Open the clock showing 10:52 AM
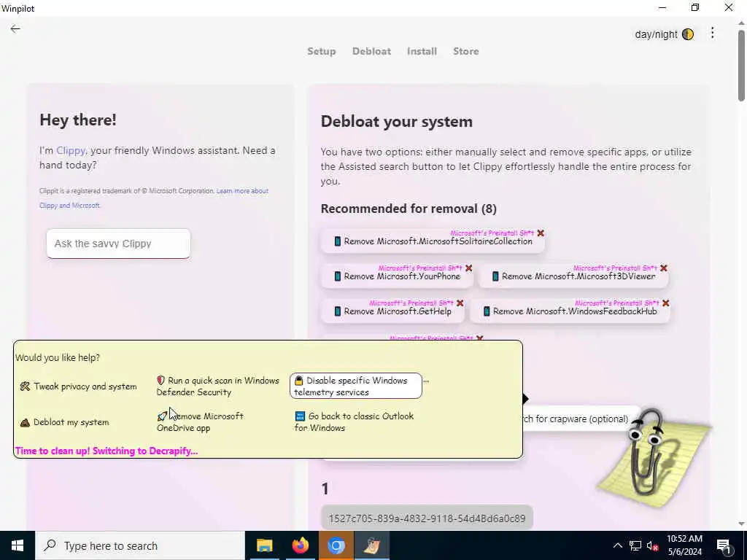The width and height of the screenshot is (747, 560). 684,545
